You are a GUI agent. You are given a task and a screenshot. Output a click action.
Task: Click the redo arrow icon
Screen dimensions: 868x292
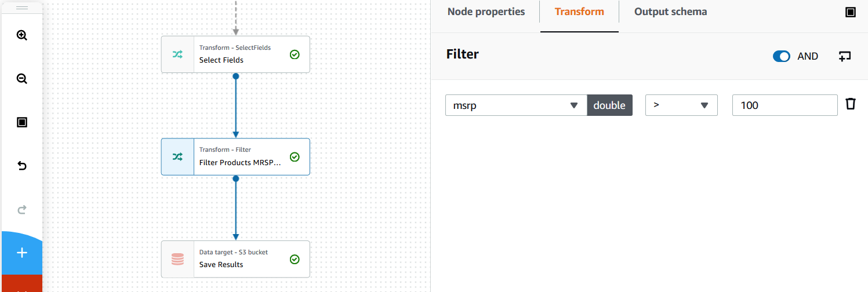click(22, 210)
